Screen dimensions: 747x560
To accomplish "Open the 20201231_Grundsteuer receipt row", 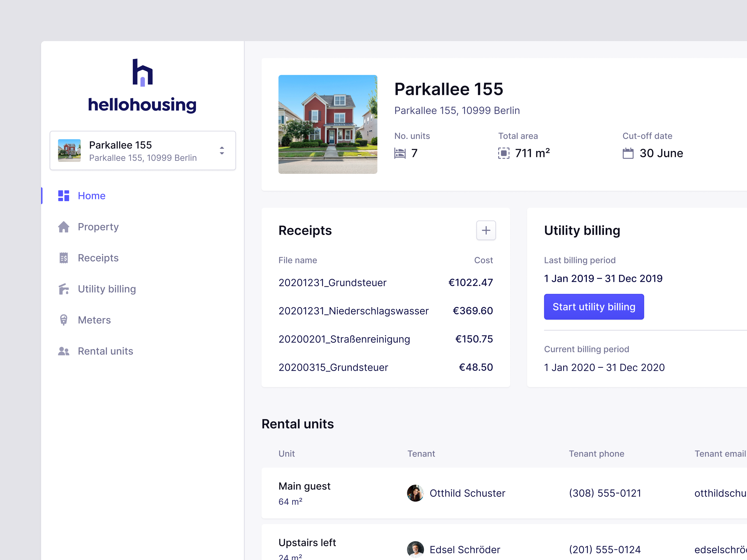I will (x=332, y=283).
